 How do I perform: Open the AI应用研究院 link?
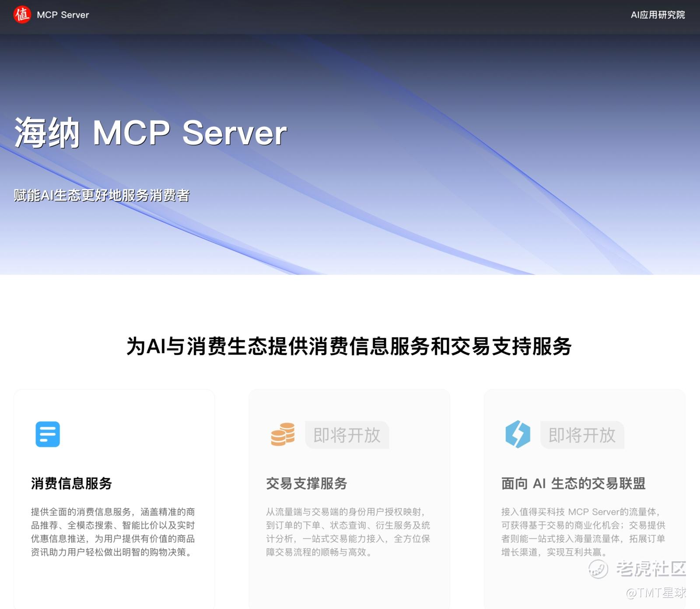point(658,15)
